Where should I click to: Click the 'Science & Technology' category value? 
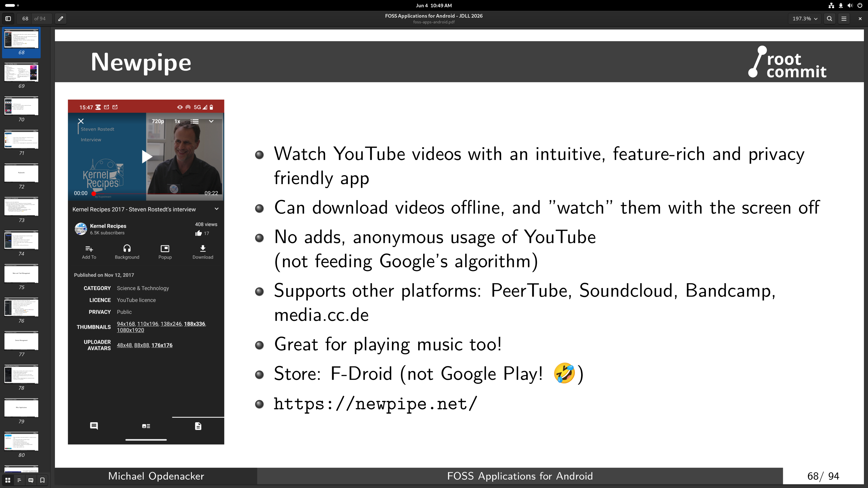click(x=143, y=288)
